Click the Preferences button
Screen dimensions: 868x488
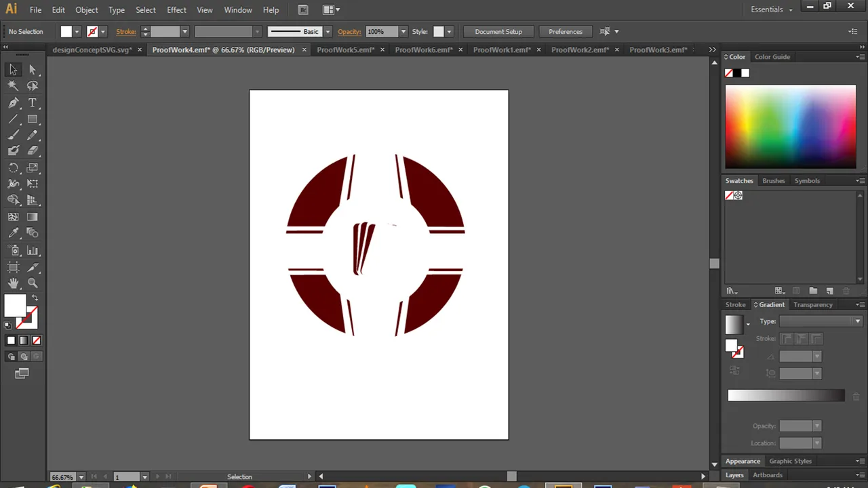point(566,32)
